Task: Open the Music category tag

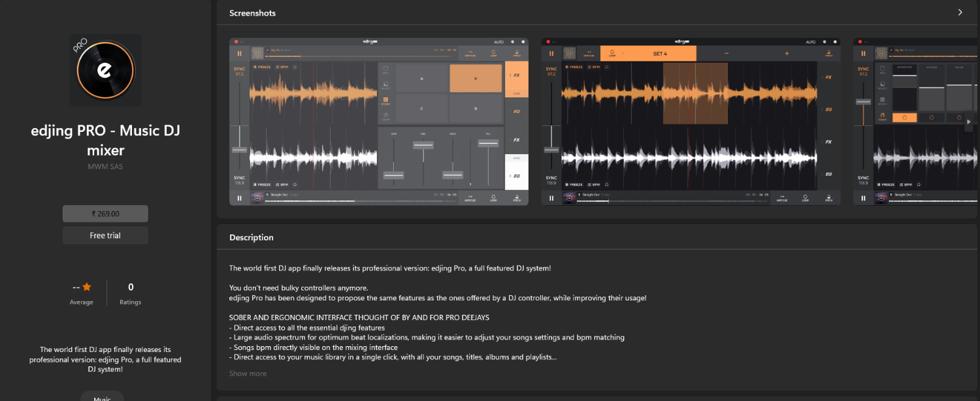Action: click(x=102, y=396)
